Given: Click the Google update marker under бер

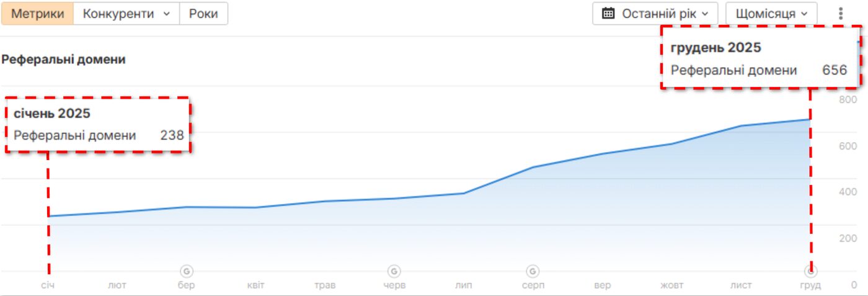Looking at the screenshot, I should [x=187, y=271].
